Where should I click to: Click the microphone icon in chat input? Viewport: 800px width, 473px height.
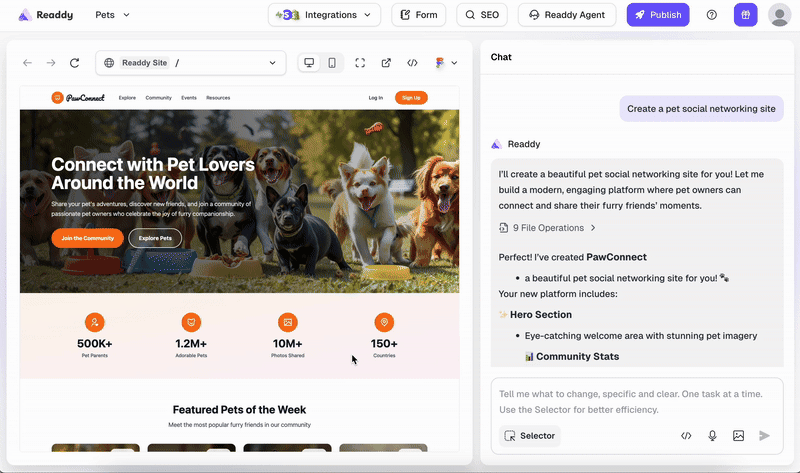(x=713, y=436)
